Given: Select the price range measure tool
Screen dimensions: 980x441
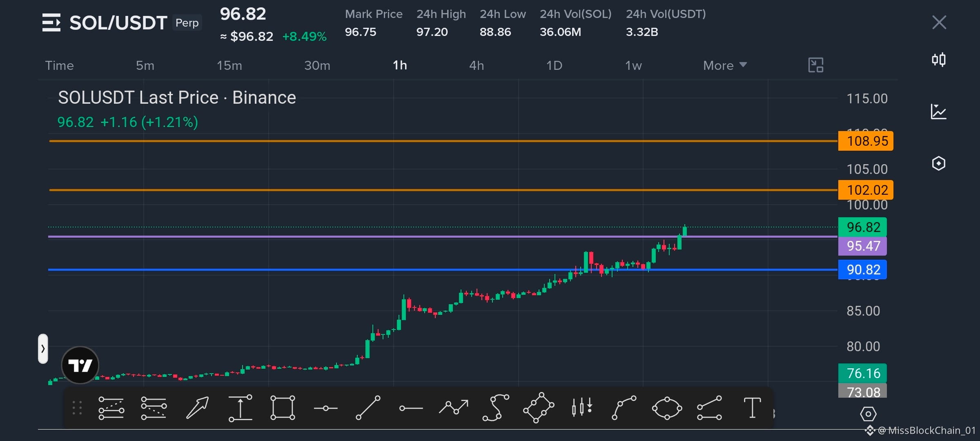Looking at the screenshot, I should [241, 408].
